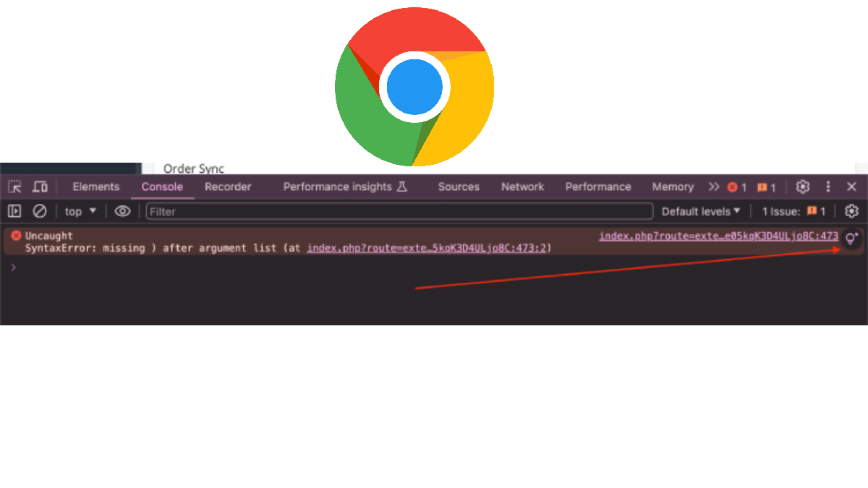Open live expression eye icon
The width and height of the screenshot is (868, 488).
[123, 211]
